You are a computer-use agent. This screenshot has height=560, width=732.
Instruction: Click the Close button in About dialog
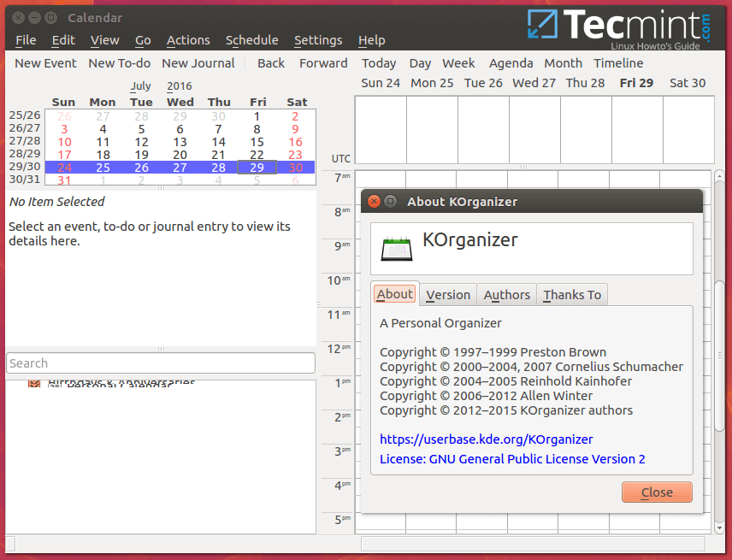tap(657, 492)
